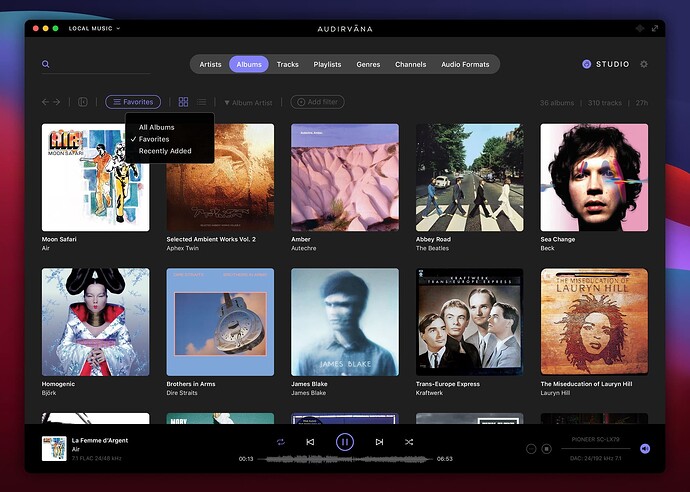Image resolution: width=690 pixels, height=492 pixels.
Task: Click the Autechre artist name
Action: pos(304,248)
